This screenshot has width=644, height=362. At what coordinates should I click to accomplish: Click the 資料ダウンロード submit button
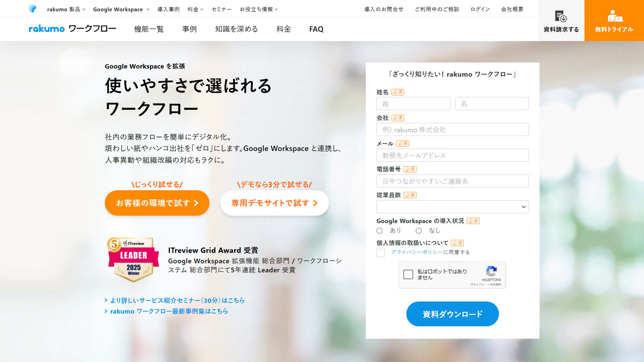tap(452, 314)
